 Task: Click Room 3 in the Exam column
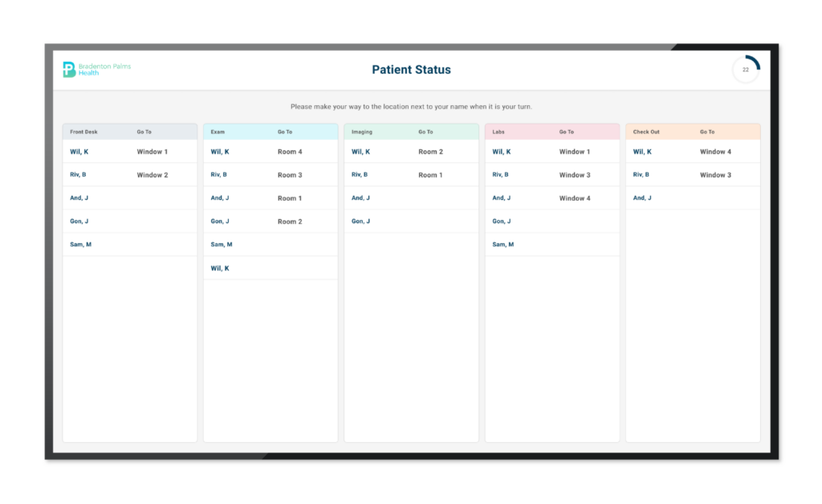pyautogui.click(x=290, y=175)
